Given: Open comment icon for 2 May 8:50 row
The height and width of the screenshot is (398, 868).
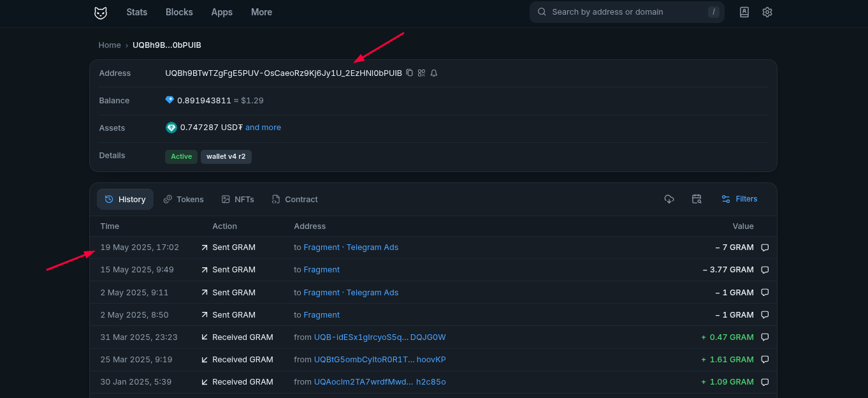Looking at the screenshot, I should coord(765,315).
